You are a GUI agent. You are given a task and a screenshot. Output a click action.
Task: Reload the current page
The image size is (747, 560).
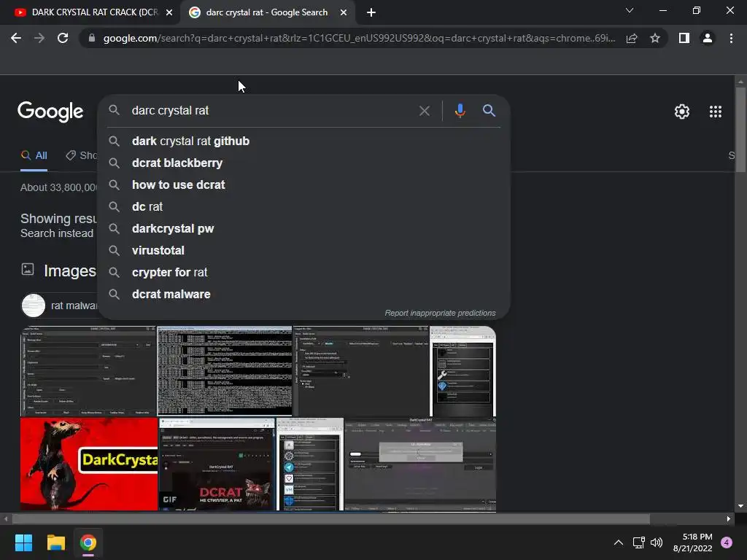(63, 38)
